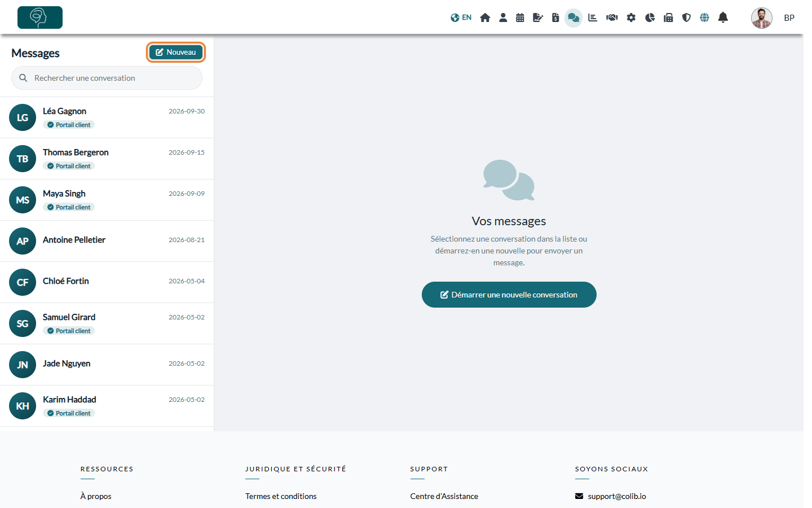The width and height of the screenshot is (812, 508).
Task: Click the 2026-08-21 date
Action: point(187,240)
